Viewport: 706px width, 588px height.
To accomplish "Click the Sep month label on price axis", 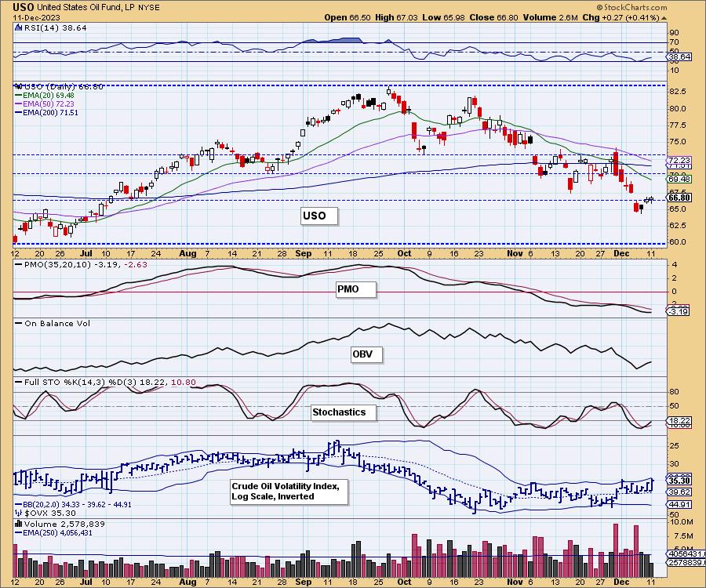I will pos(304,253).
